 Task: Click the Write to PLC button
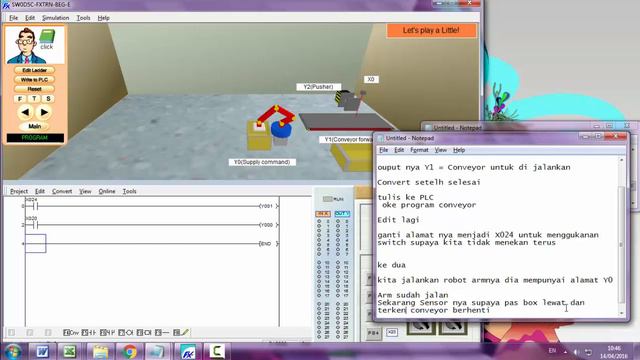click(34, 80)
